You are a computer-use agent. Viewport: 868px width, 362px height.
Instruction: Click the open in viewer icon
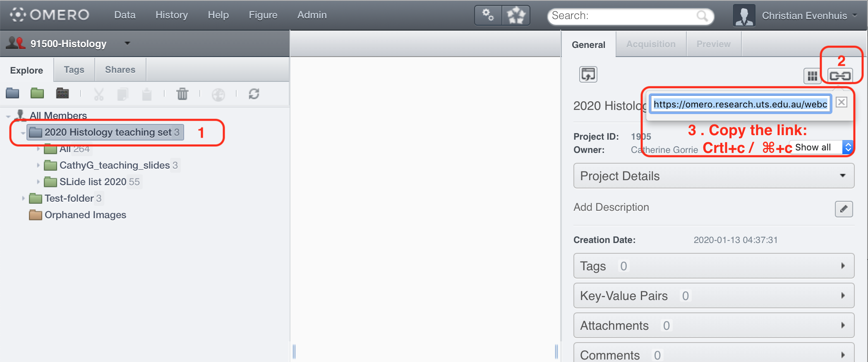[588, 74]
